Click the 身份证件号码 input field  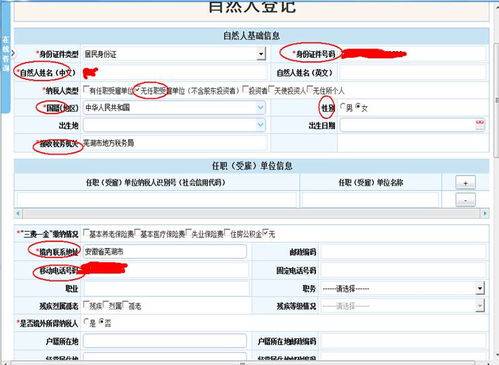pos(413,54)
